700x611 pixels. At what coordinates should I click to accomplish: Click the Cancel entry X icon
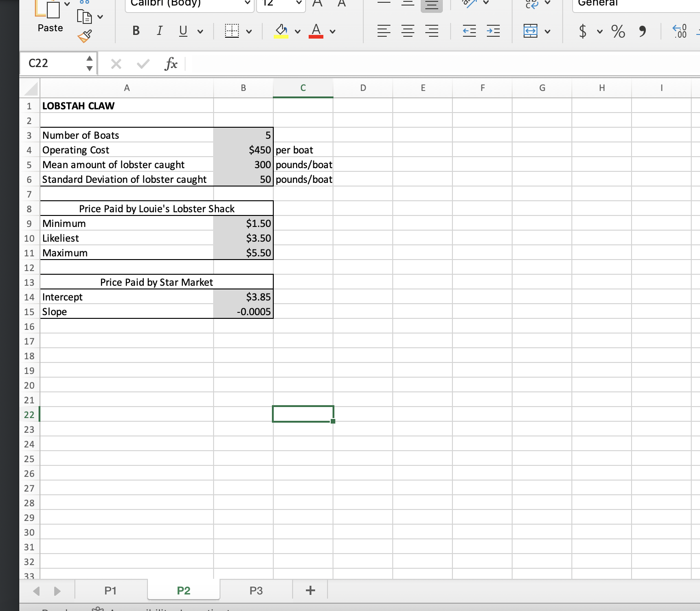point(116,64)
